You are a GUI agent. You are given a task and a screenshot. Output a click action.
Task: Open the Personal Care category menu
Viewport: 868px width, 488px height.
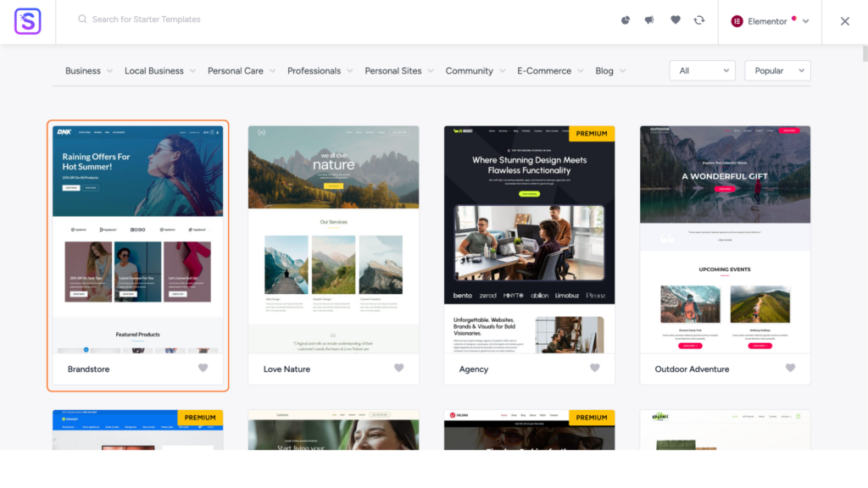pos(242,71)
